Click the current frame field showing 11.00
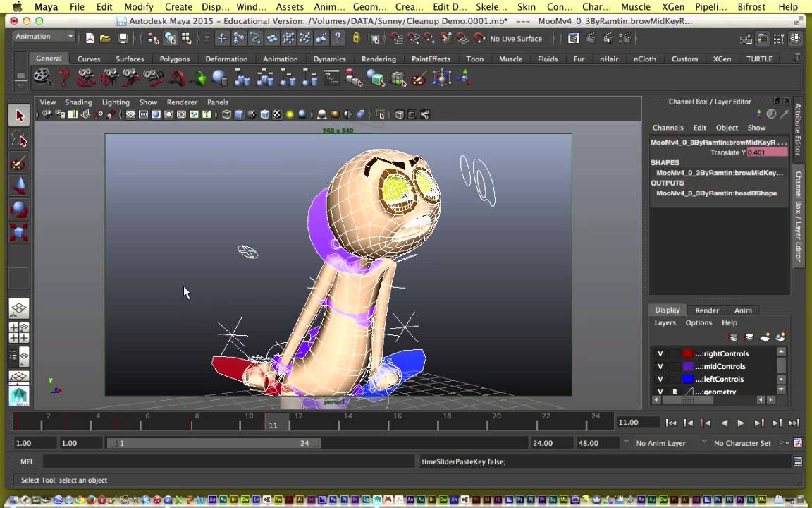 click(x=637, y=423)
